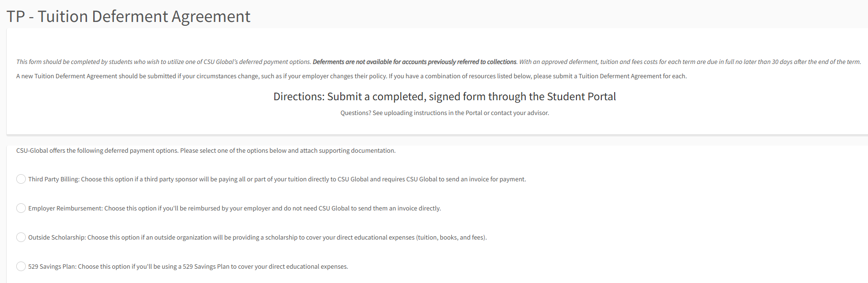
Task: Choose the Outside Scholarship radio button
Action: (21, 237)
